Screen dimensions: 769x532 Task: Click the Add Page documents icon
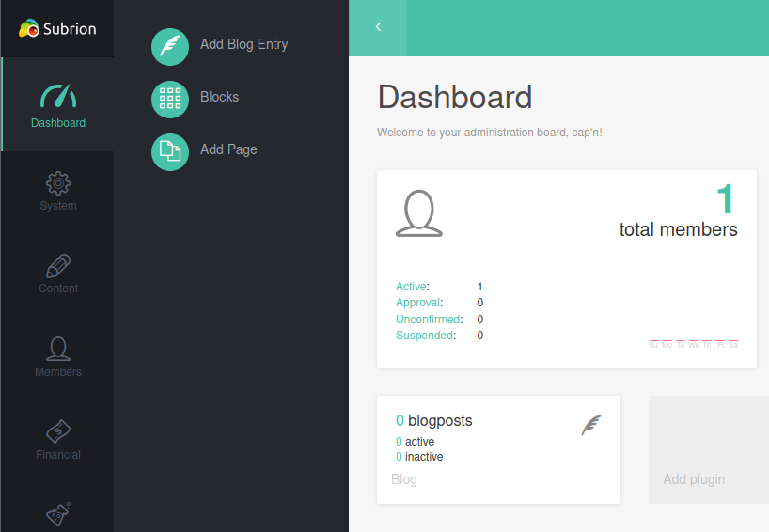170,151
